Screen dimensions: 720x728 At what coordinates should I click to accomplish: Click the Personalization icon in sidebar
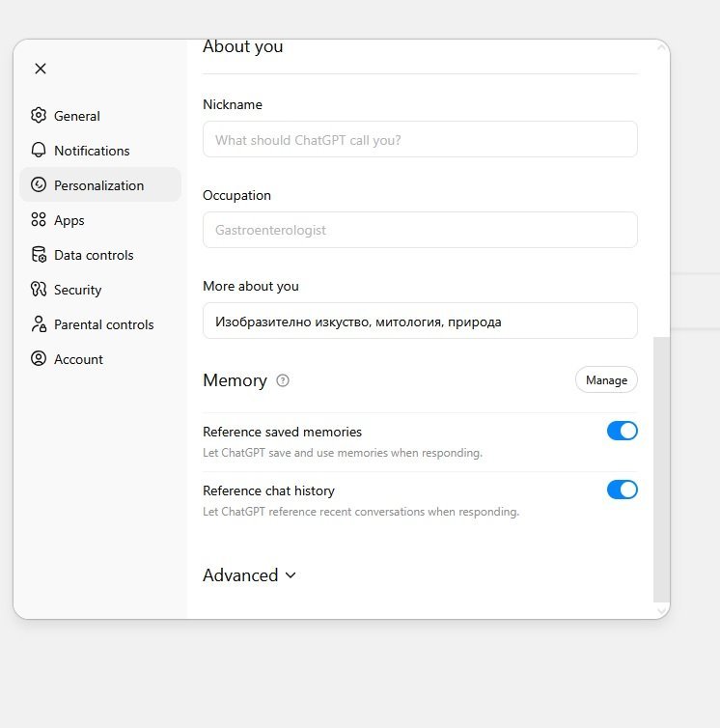39,185
